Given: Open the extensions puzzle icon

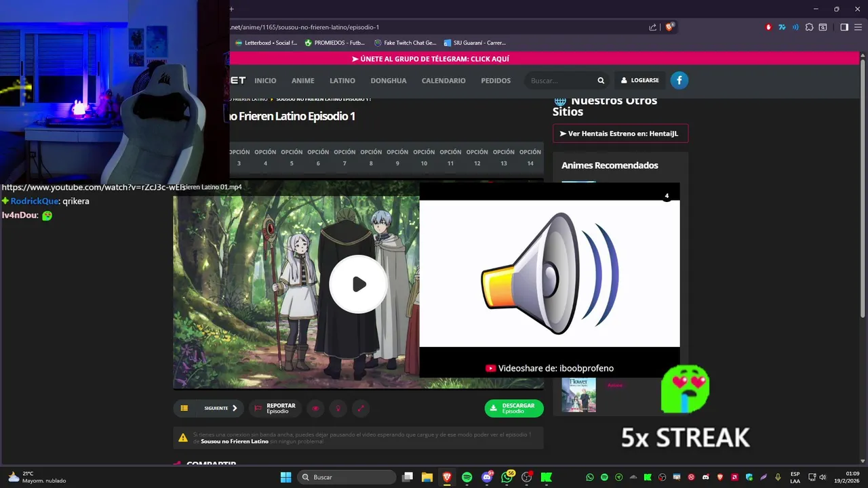Looking at the screenshot, I should tap(809, 27).
